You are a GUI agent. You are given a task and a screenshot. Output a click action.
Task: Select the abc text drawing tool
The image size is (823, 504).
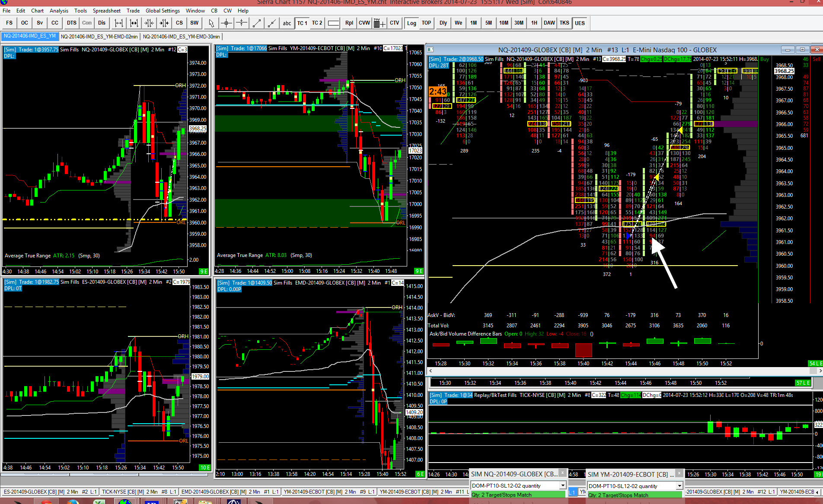(x=287, y=23)
